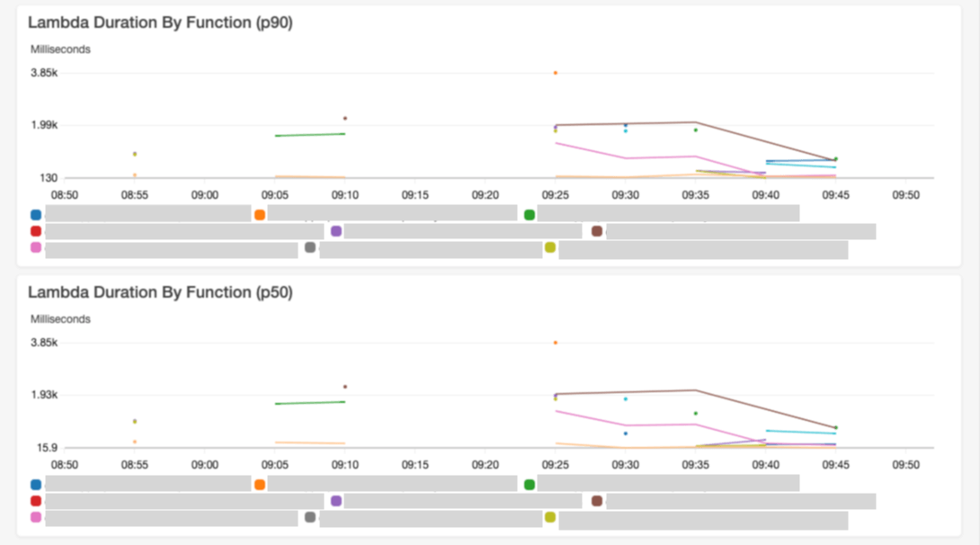
Task: Click the brown legend swatch in p50 panel
Action: [x=597, y=501]
